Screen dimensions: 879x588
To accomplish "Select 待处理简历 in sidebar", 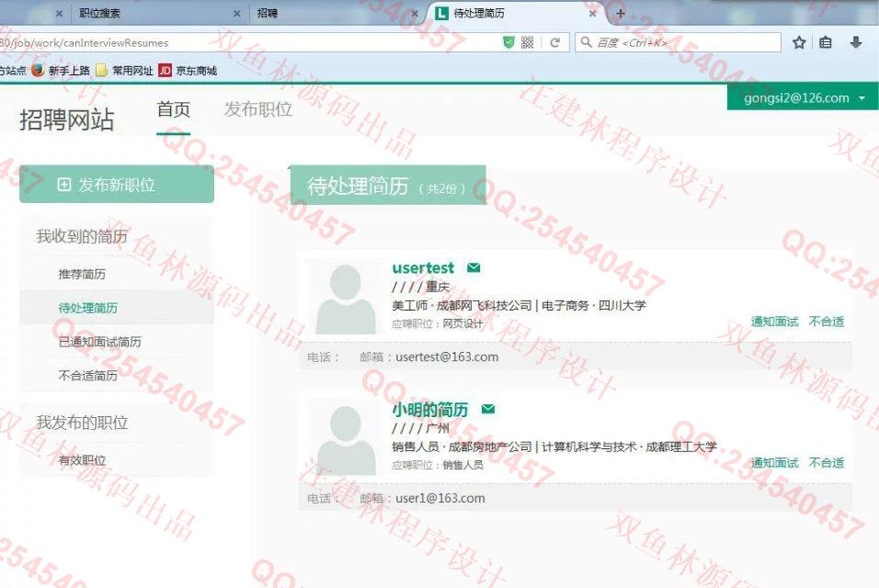I will (x=88, y=308).
